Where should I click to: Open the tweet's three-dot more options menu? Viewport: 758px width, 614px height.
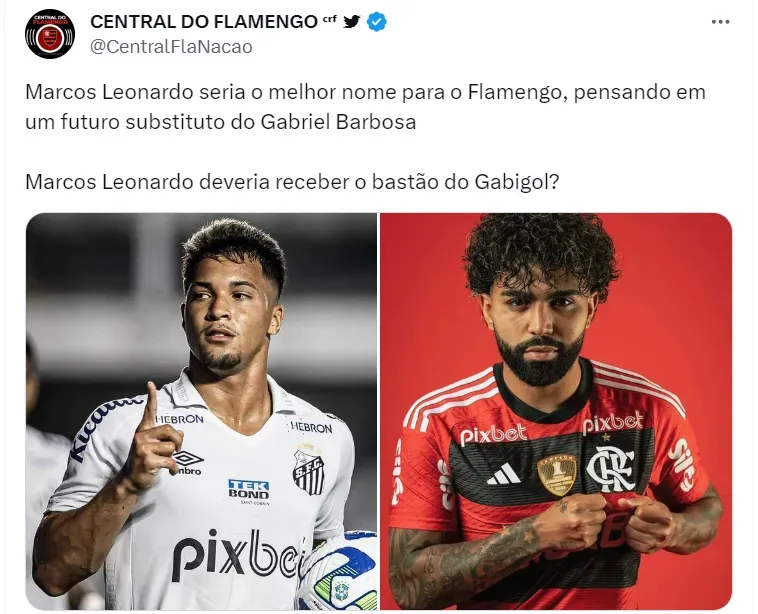click(x=720, y=22)
